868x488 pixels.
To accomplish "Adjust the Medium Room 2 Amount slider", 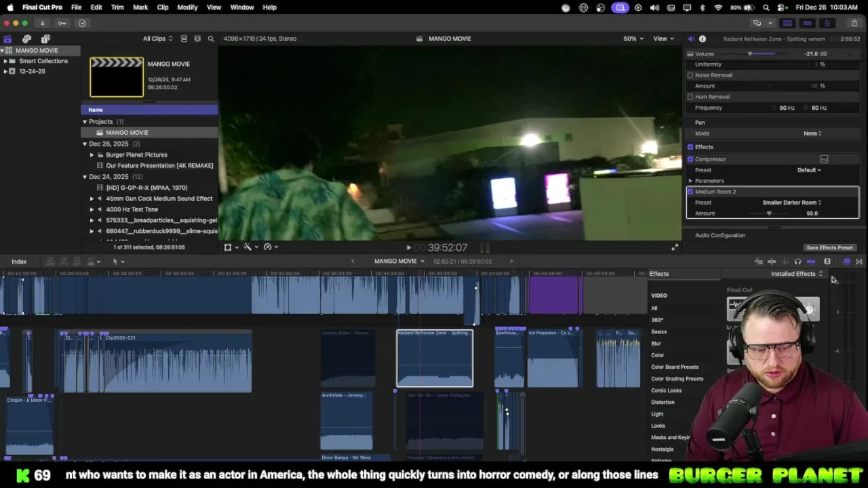I will 769,213.
